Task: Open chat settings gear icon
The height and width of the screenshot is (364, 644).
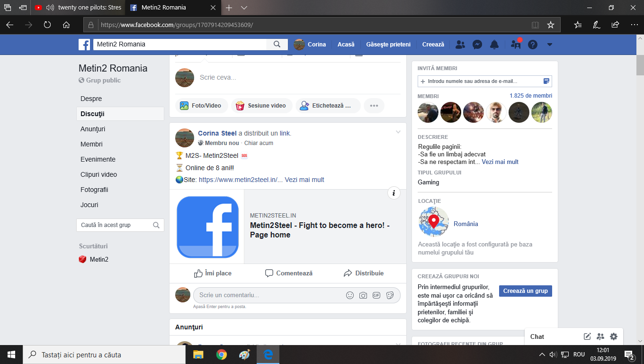Action: click(x=614, y=337)
